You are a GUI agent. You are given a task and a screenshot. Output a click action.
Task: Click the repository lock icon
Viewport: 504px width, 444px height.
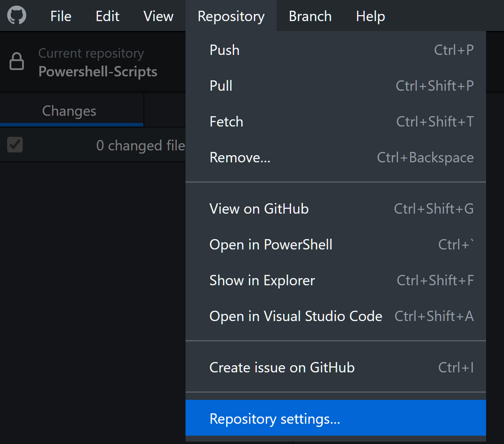(17, 61)
